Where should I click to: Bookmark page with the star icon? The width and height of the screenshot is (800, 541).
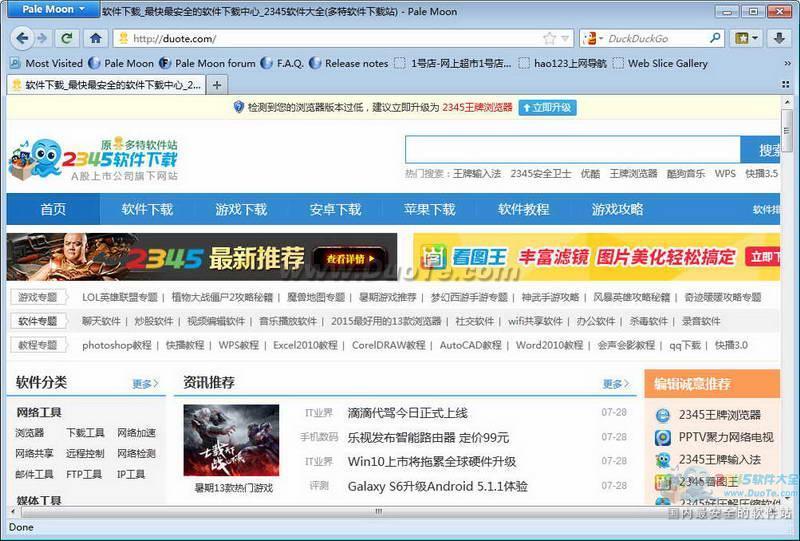[x=549, y=38]
